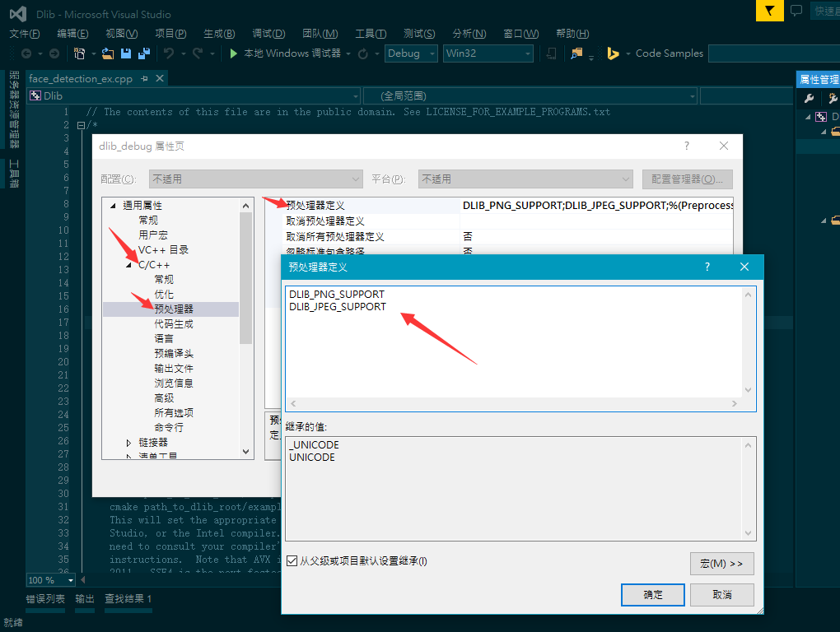
Task: Open the 生成(B) menu
Action: (220, 34)
